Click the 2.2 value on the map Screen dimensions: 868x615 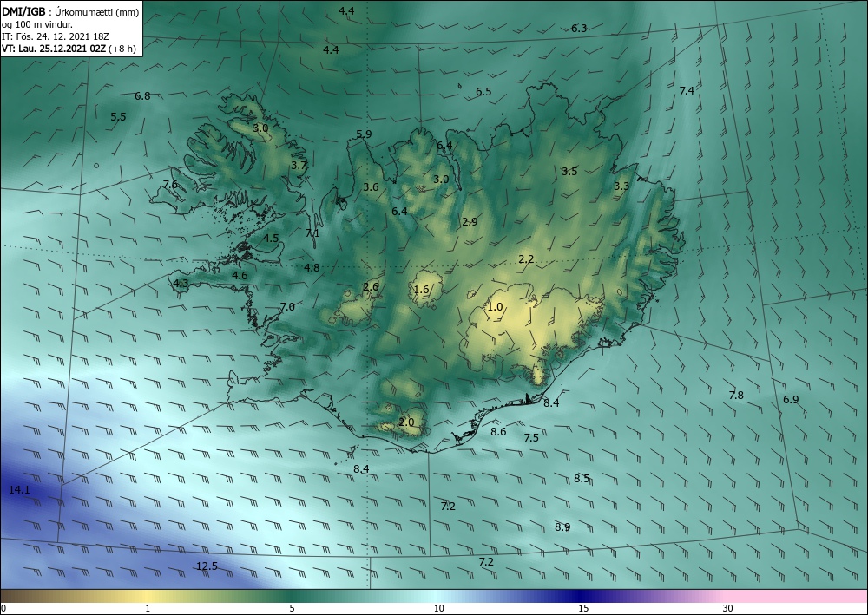[527, 258]
